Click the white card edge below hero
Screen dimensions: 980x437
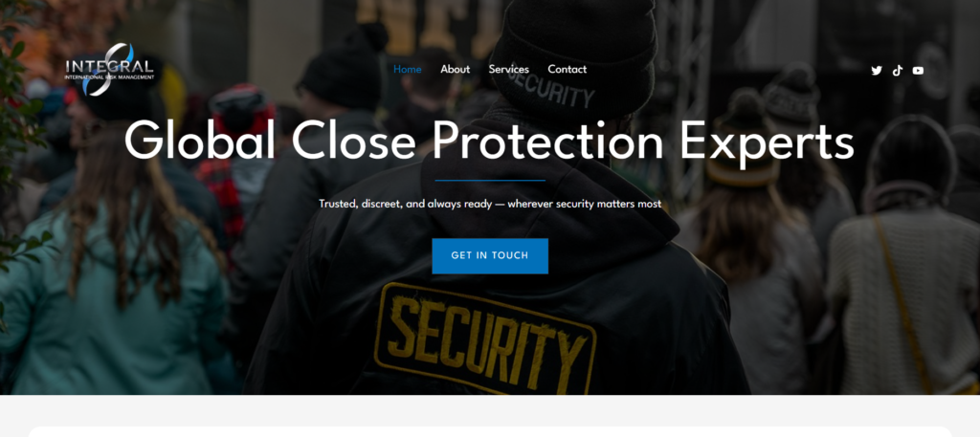point(490,431)
